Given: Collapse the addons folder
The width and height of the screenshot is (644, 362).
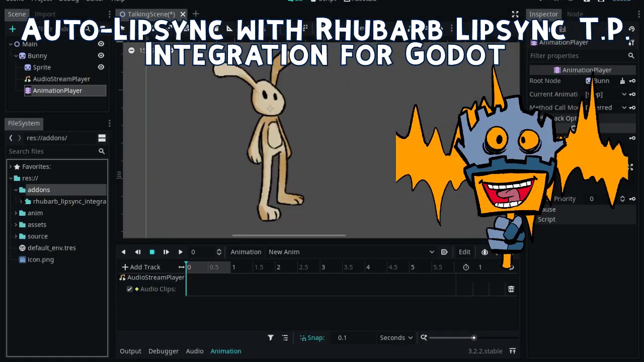Looking at the screenshot, I should [16, 190].
